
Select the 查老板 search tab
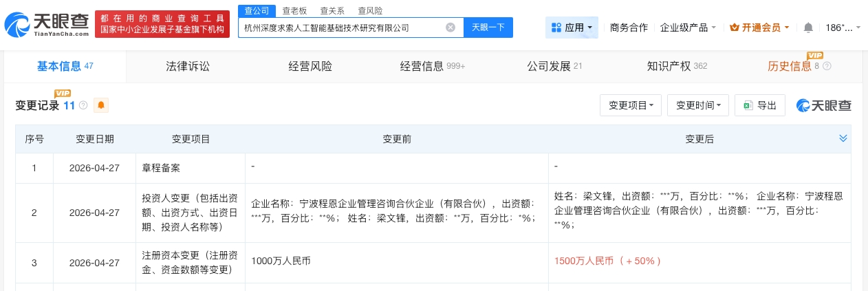pos(295,10)
